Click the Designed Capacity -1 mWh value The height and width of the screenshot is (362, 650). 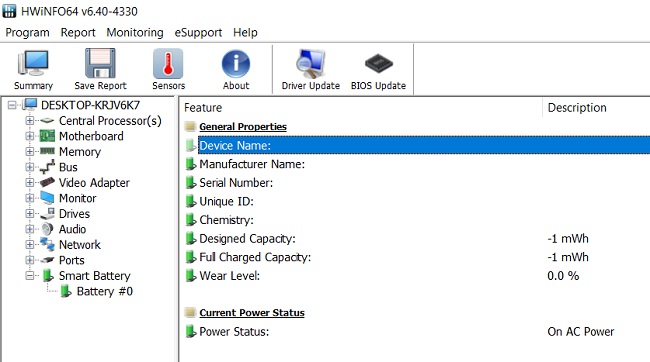(x=568, y=238)
